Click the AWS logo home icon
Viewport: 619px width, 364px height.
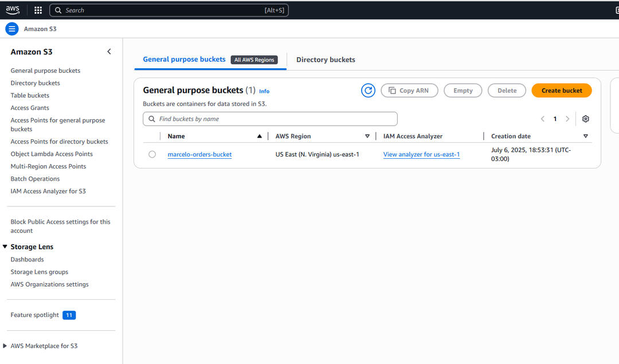pos(13,10)
